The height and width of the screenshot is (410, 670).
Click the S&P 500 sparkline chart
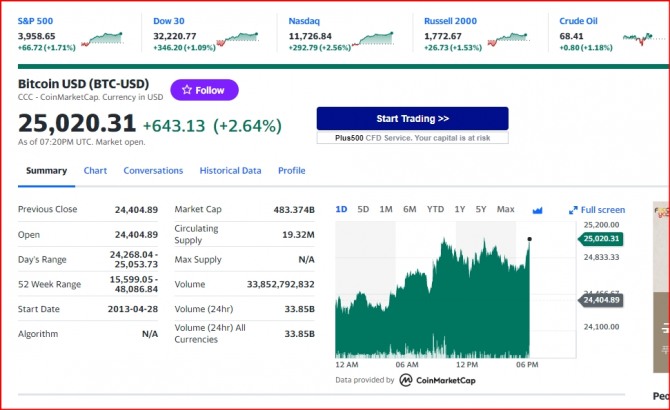pos(102,38)
